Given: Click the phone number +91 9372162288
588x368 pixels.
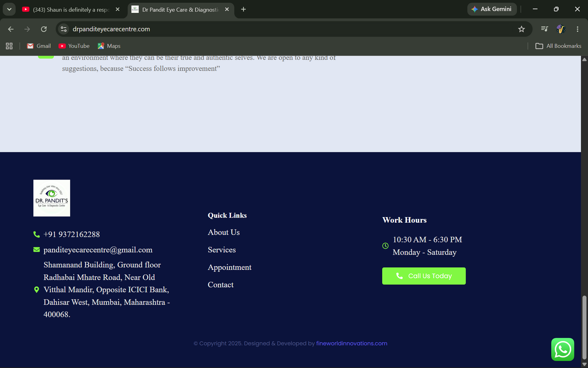Looking at the screenshot, I should coord(72,234).
